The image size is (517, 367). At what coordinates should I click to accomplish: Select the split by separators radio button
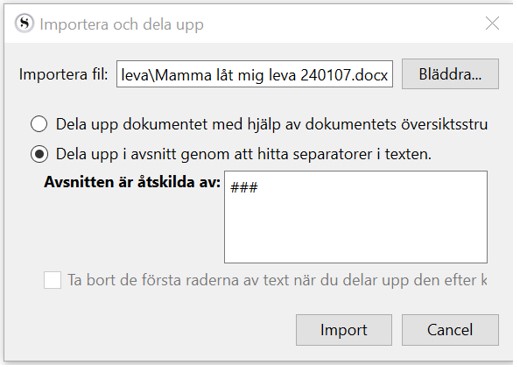pyautogui.click(x=39, y=154)
